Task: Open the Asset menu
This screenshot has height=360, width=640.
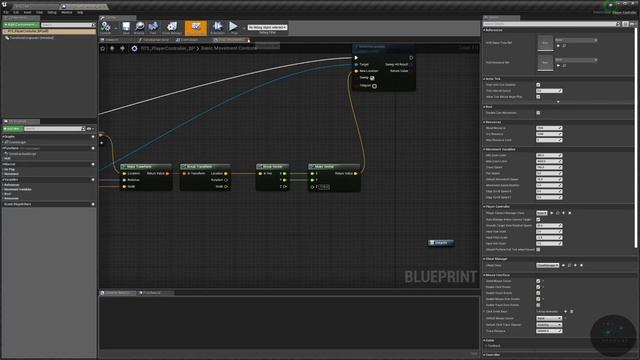Action: (x=27, y=12)
